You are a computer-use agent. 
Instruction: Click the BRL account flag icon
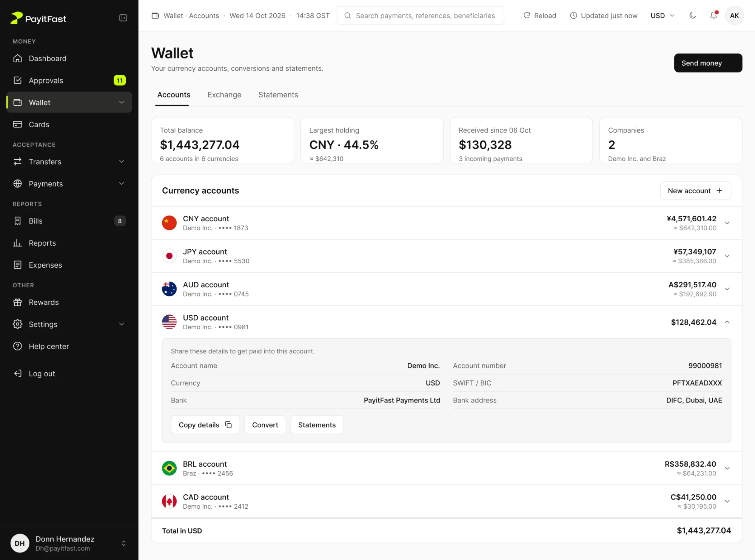click(x=169, y=468)
